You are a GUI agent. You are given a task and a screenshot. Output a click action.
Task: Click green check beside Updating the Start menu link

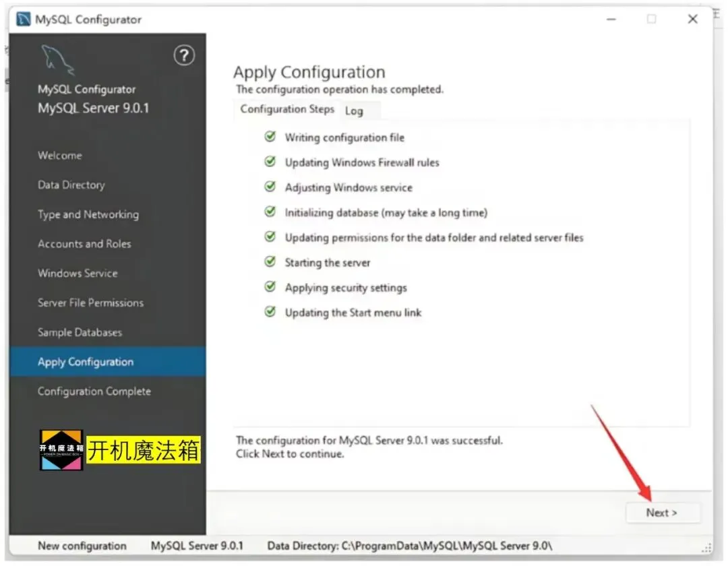click(270, 312)
